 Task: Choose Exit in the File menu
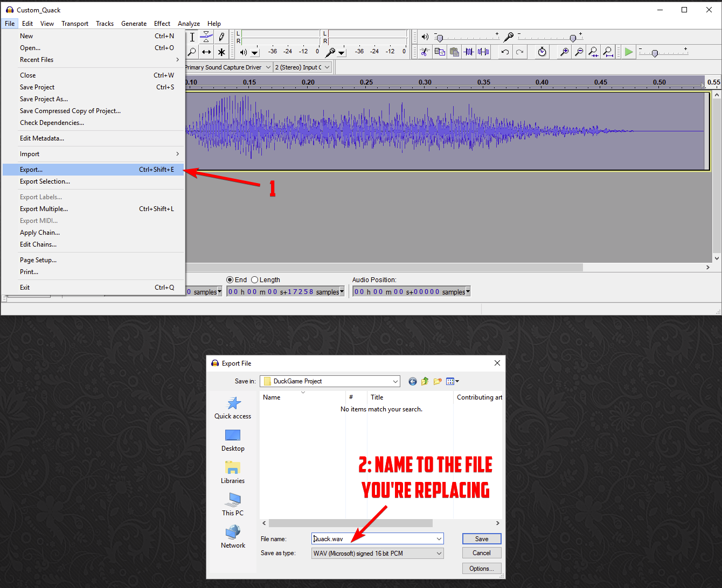[x=93, y=288]
